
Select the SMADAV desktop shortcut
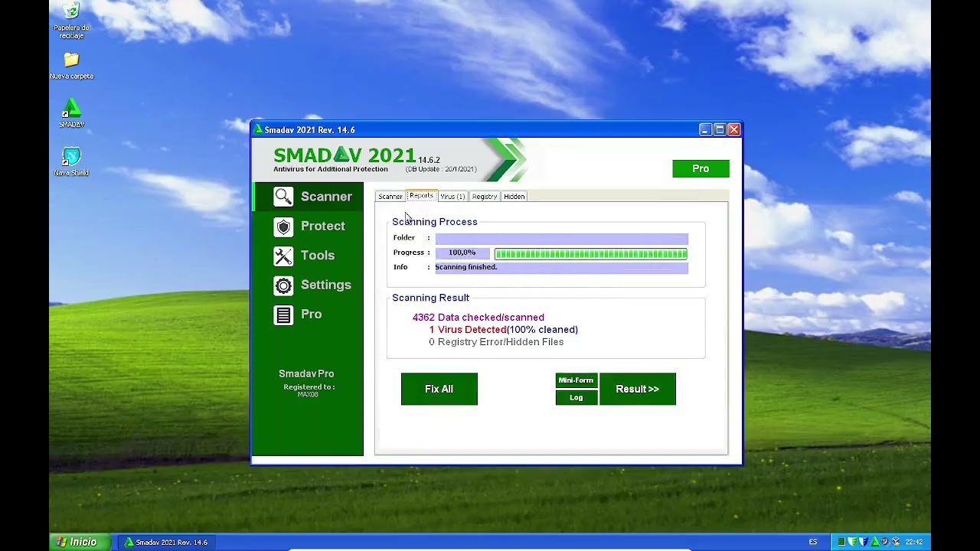[71, 114]
